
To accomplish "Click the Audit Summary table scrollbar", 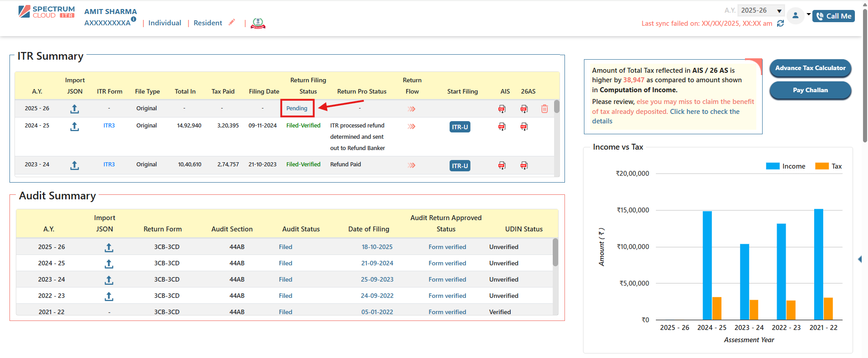I will (555, 253).
